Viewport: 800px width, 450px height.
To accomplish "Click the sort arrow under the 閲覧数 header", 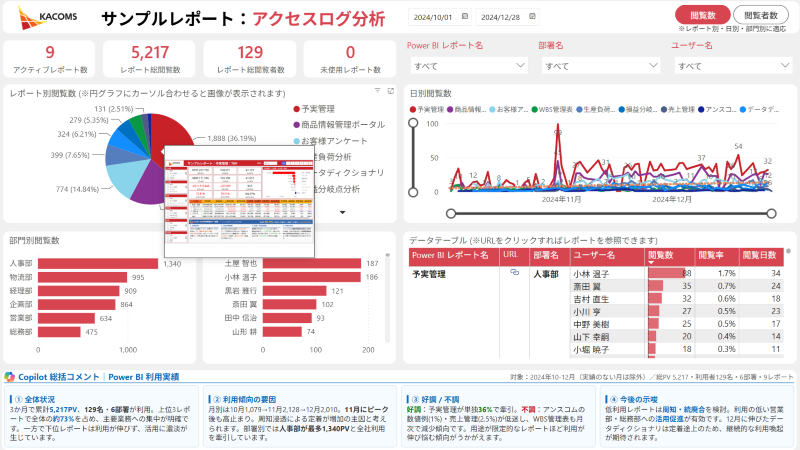I will point(651,262).
